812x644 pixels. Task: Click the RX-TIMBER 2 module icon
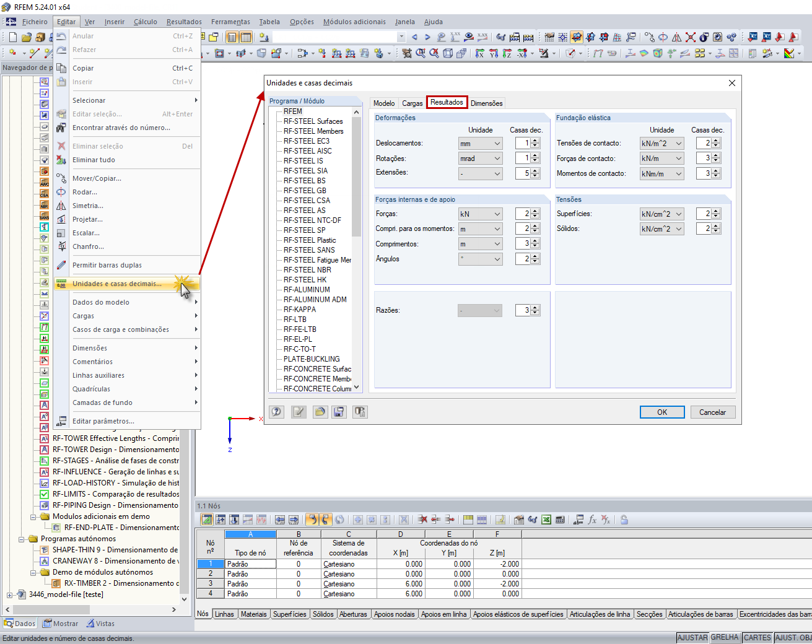[x=56, y=583]
